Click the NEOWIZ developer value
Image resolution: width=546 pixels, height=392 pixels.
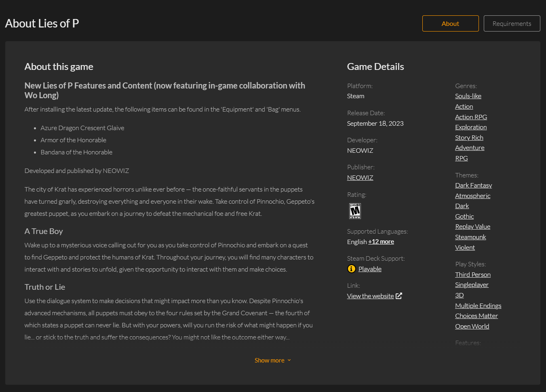pyautogui.click(x=360, y=151)
